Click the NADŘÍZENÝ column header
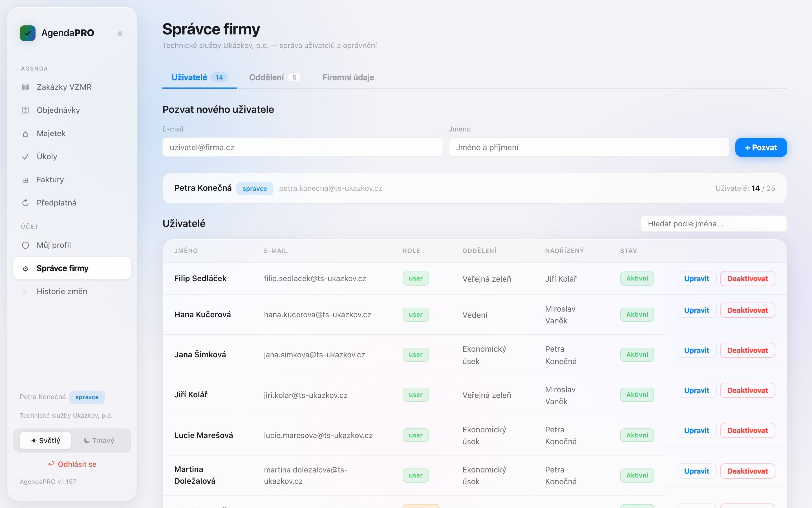Image resolution: width=812 pixels, height=508 pixels. click(x=564, y=251)
